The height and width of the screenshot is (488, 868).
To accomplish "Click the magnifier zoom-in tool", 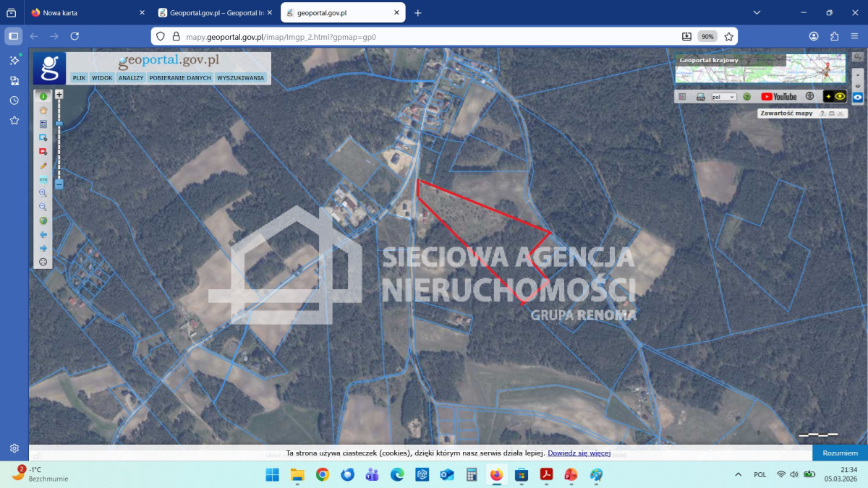I will [x=43, y=193].
